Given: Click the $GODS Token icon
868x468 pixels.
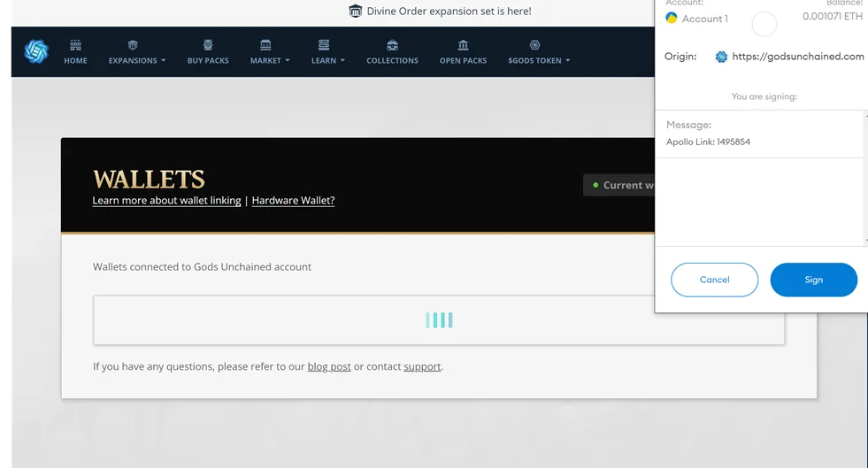Looking at the screenshot, I should [534, 45].
